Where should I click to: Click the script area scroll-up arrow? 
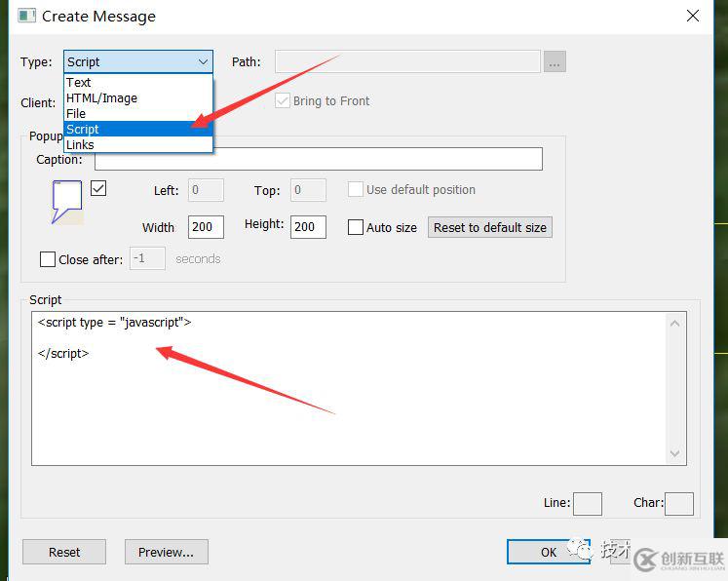click(x=675, y=324)
